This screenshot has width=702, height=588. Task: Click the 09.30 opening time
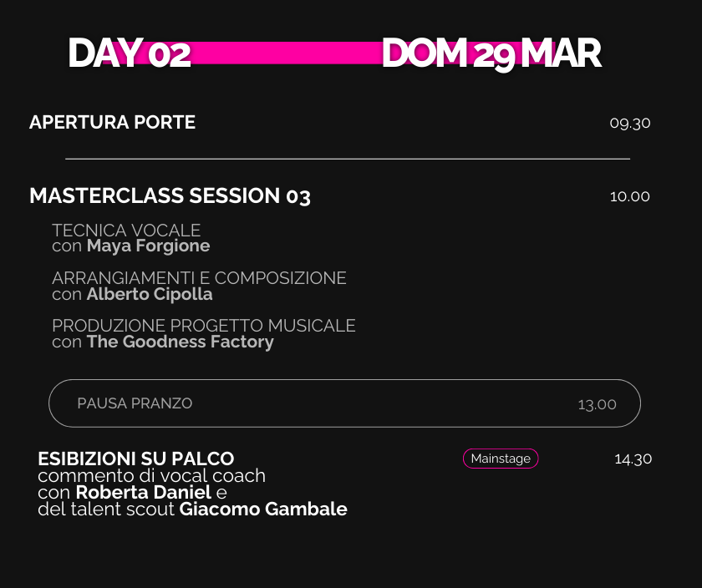click(629, 124)
